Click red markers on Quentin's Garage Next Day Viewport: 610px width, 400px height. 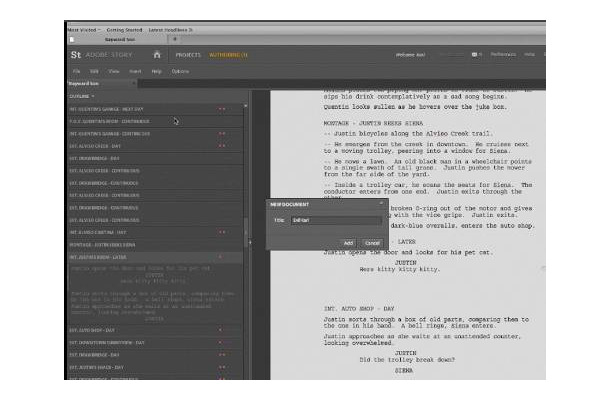pos(222,109)
